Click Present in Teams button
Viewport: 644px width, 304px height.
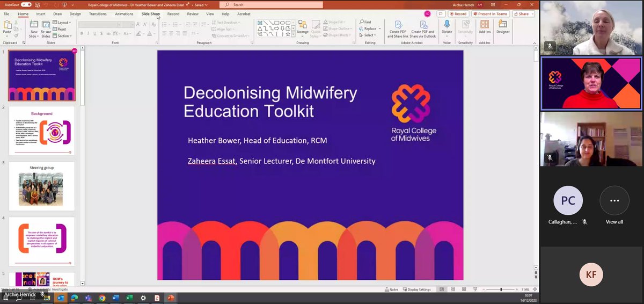(491, 14)
